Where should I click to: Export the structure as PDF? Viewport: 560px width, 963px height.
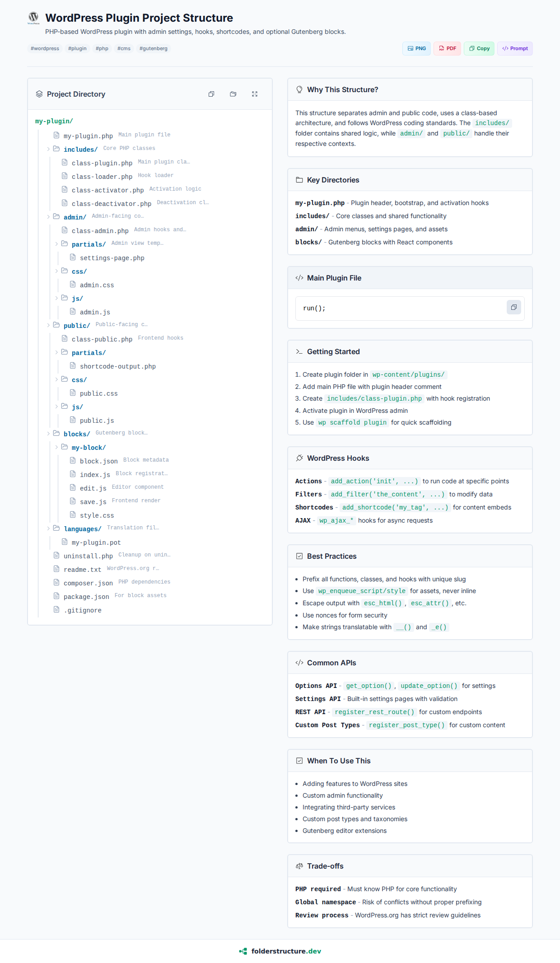[447, 48]
